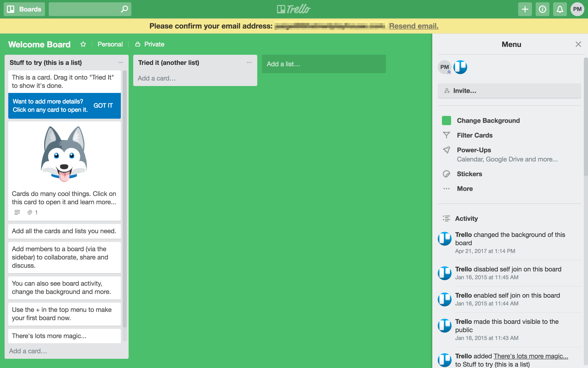
Task: Click the green Change Background swatch
Action: (446, 121)
